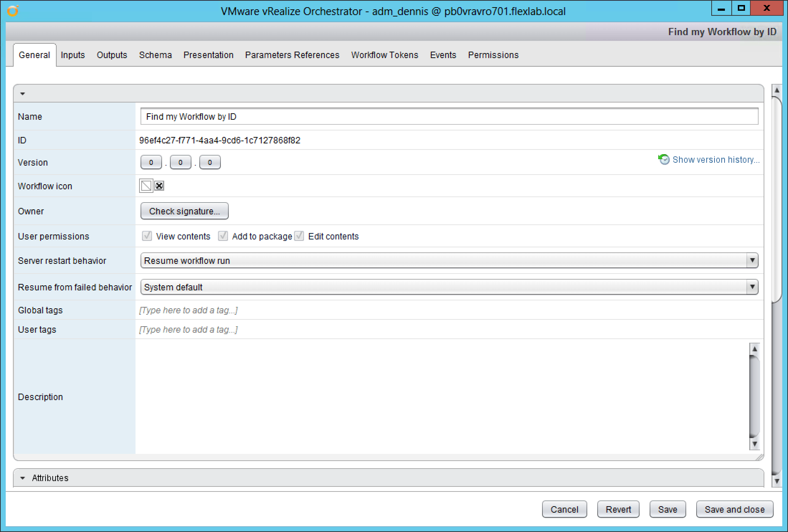Viewport: 788px width, 532px height.
Task: Click description scrollbar down arrow
Action: tap(754, 444)
